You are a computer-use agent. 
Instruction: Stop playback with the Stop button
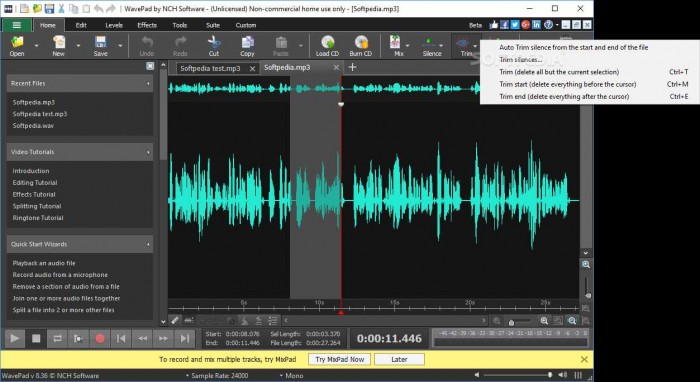coord(36,338)
